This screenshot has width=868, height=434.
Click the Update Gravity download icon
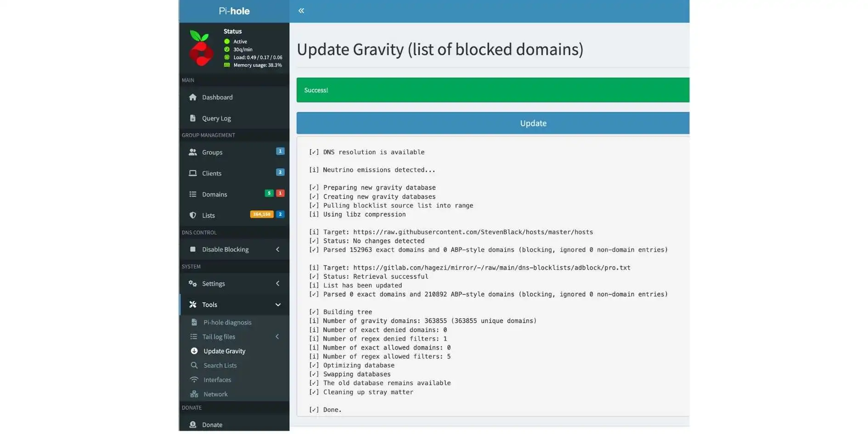click(x=194, y=351)
